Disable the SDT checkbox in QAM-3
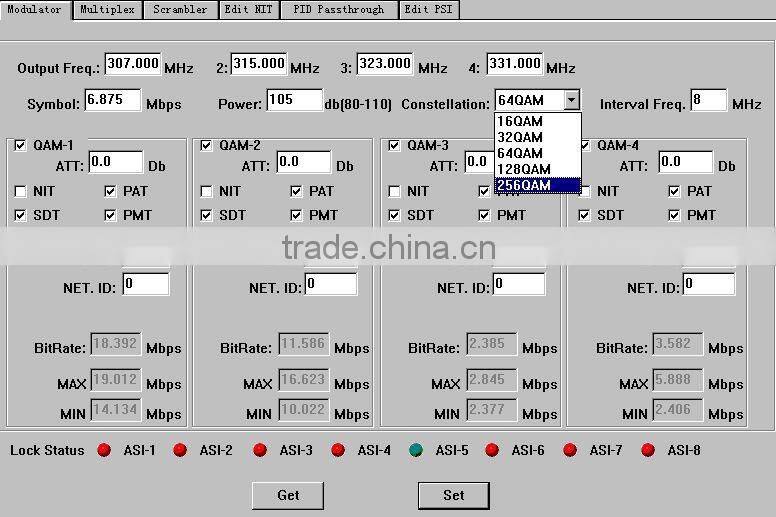The width and height of the screenshot is (776, 517). click(395, 215)
